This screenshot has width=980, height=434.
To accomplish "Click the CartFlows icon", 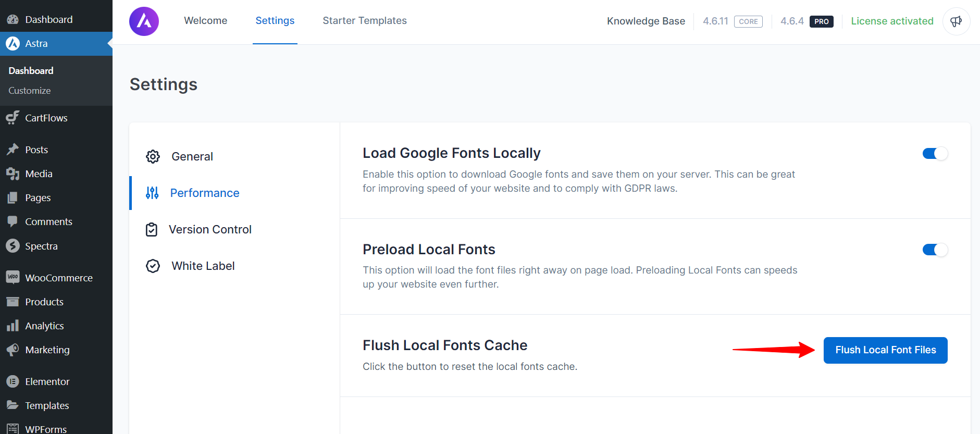I will (13, 118).
